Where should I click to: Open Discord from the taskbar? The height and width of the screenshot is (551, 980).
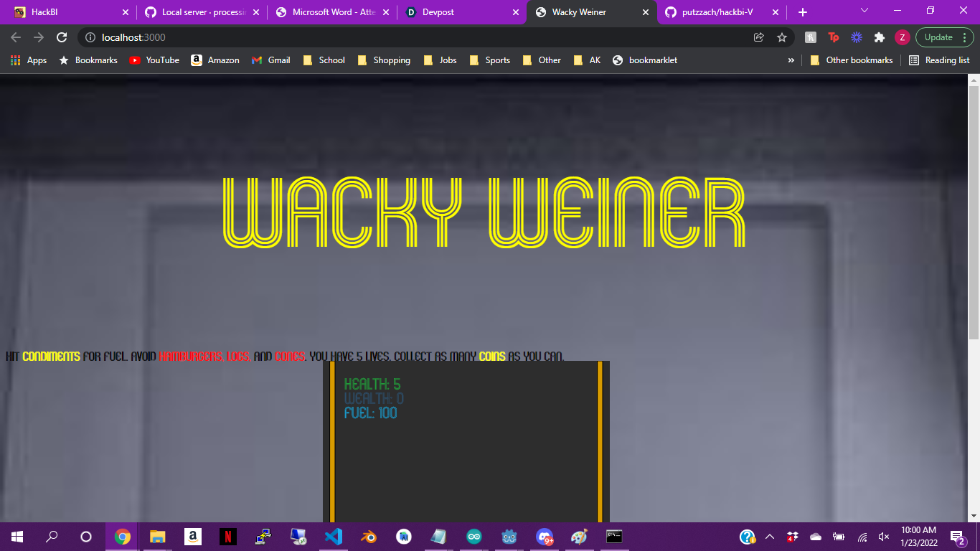tap(545, 537)
